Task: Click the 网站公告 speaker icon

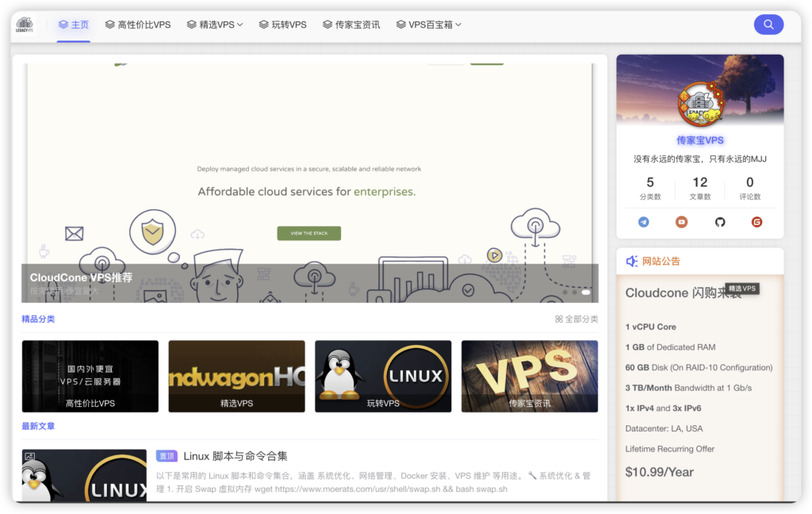Action: tap(632, 261)
